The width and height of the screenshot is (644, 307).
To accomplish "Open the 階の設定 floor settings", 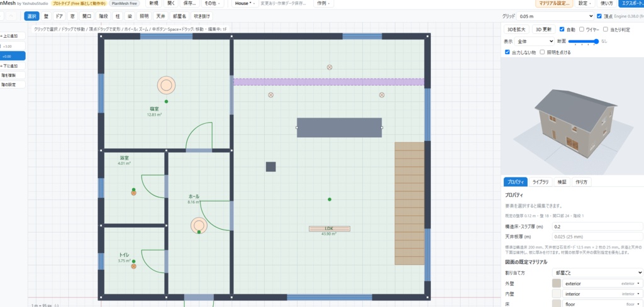I will (x=12, y=85).
